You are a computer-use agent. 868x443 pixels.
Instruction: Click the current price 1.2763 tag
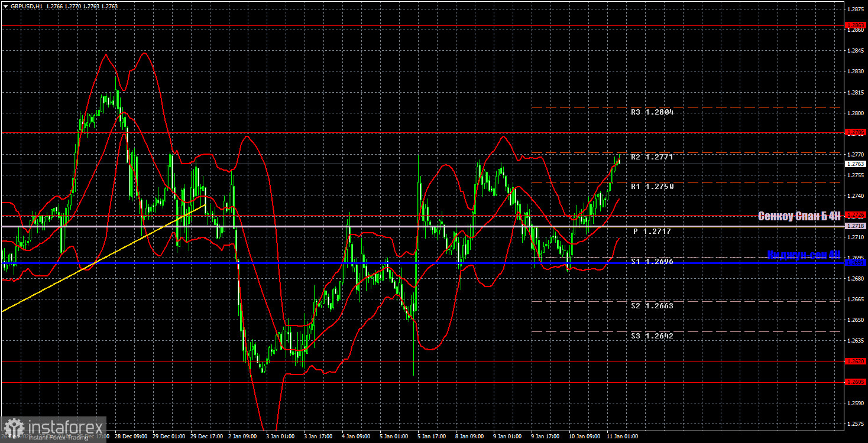[856, 164]
